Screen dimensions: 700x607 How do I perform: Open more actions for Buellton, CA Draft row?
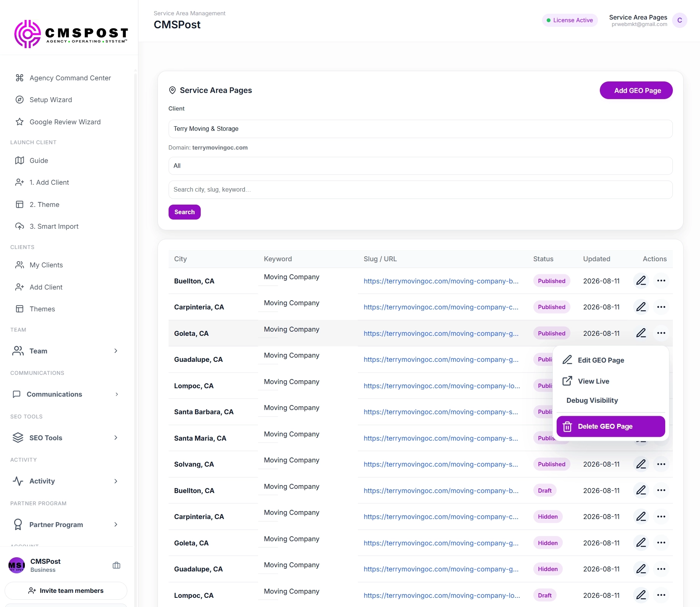[x=661, y=490]
